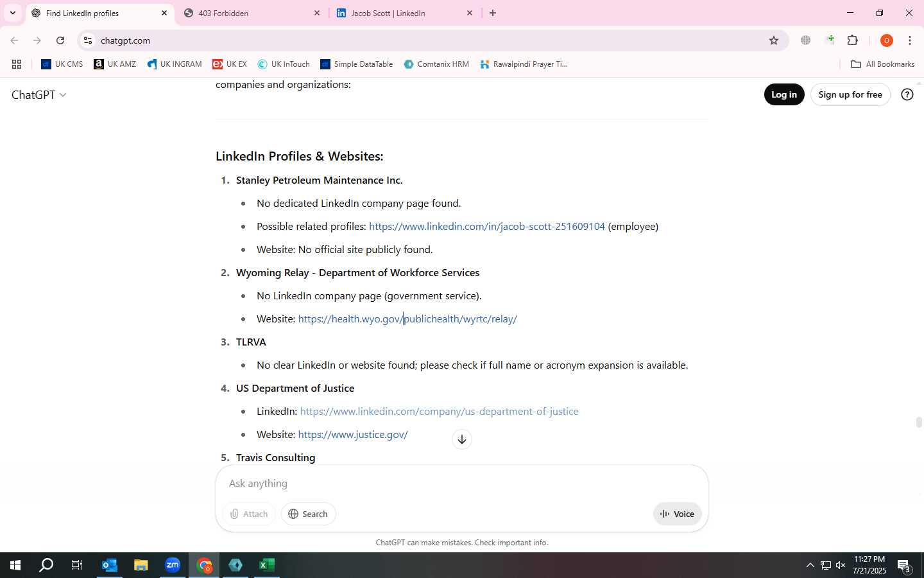Click the gray globe icon in toolbar
This screenshot has height=578, width=924.
pos(806,40)
